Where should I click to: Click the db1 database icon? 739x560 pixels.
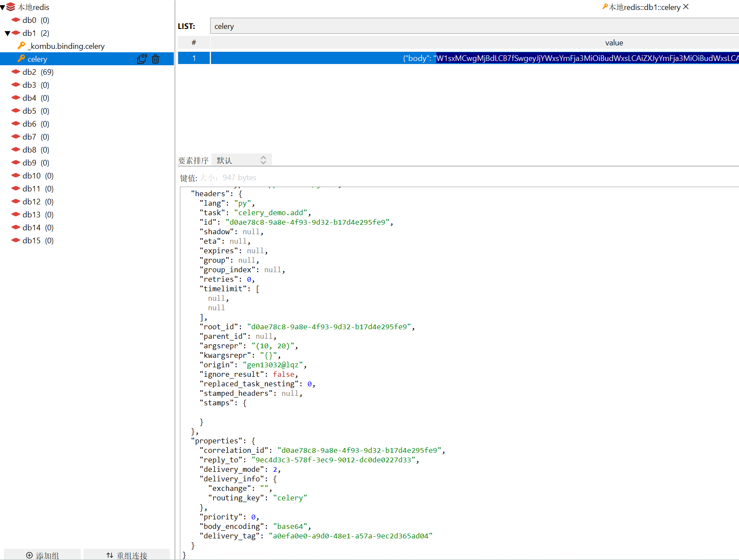coord(16,32)
